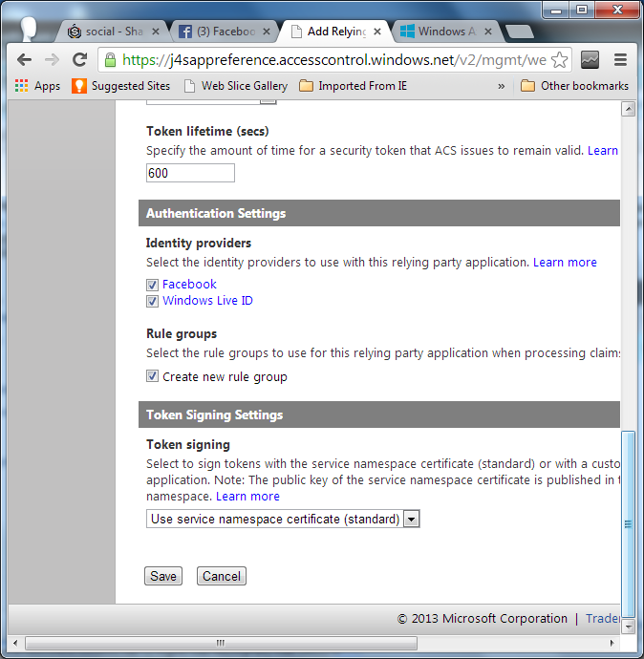This screenshot has height=659, width=644.
Task: Open Learn more under Token signing
Action: click(x=247, y=497)
